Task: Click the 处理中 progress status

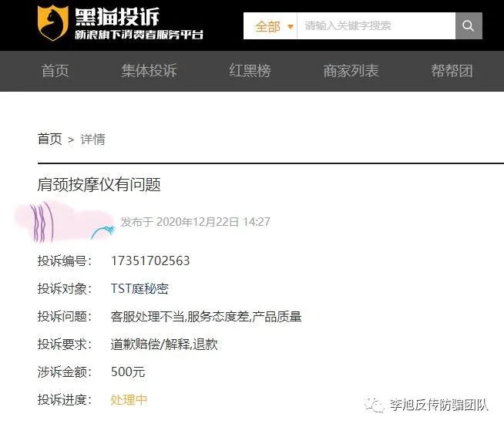Action: (129, 400)
